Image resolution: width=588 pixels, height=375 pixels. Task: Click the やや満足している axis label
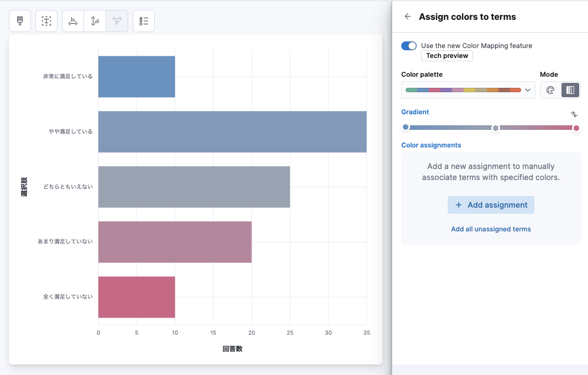tap(71, 131)
